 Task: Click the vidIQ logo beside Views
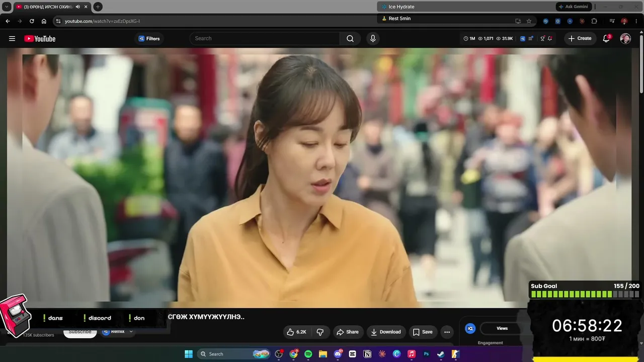click(470, 328)
